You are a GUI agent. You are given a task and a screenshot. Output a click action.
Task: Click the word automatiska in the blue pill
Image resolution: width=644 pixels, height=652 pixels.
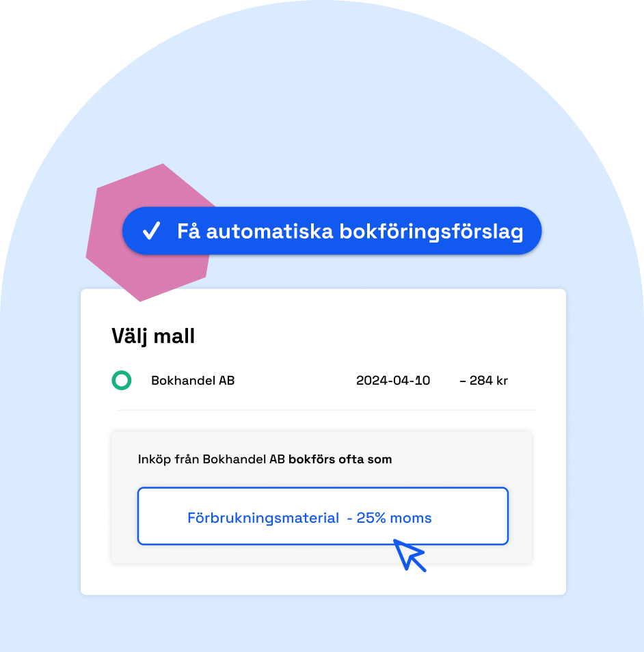tap(269, 232)
